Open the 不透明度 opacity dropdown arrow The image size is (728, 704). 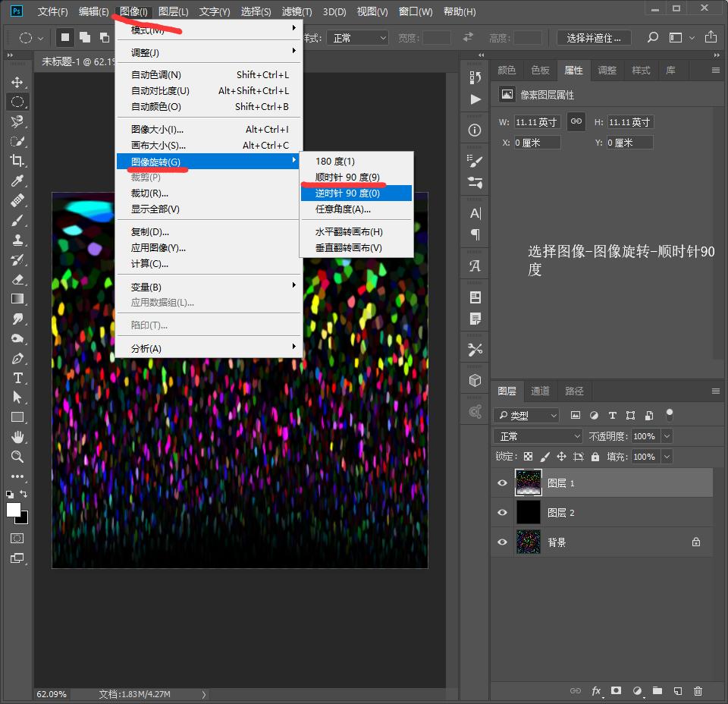(667, 436)
